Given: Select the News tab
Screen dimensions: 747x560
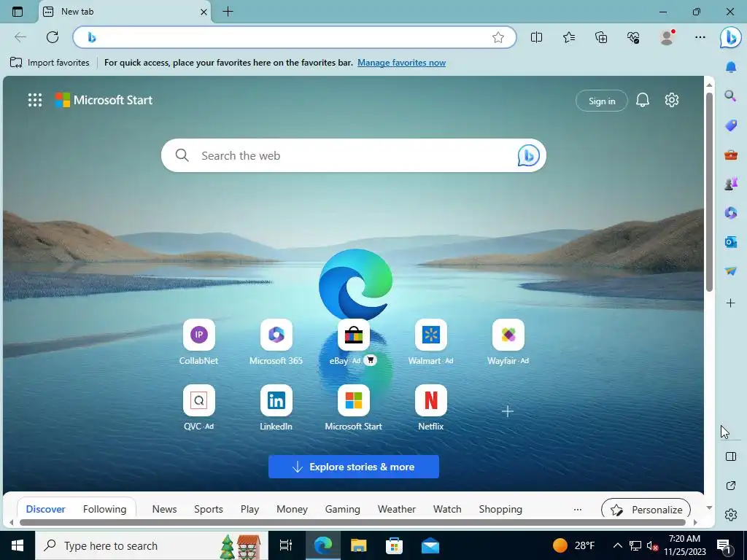Looking at the screenshot, I should click(164, 509).
